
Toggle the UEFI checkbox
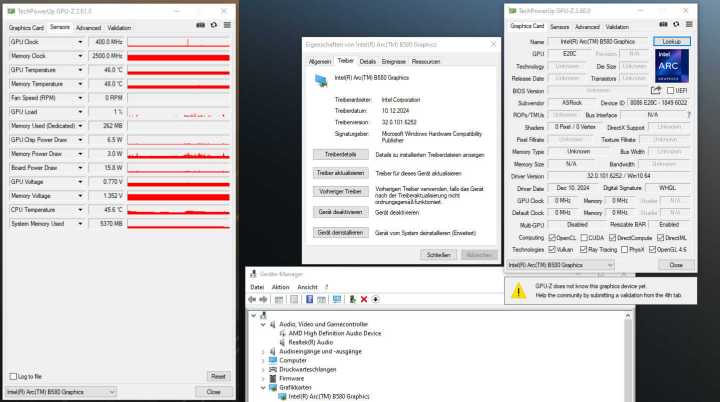(670, 91)
